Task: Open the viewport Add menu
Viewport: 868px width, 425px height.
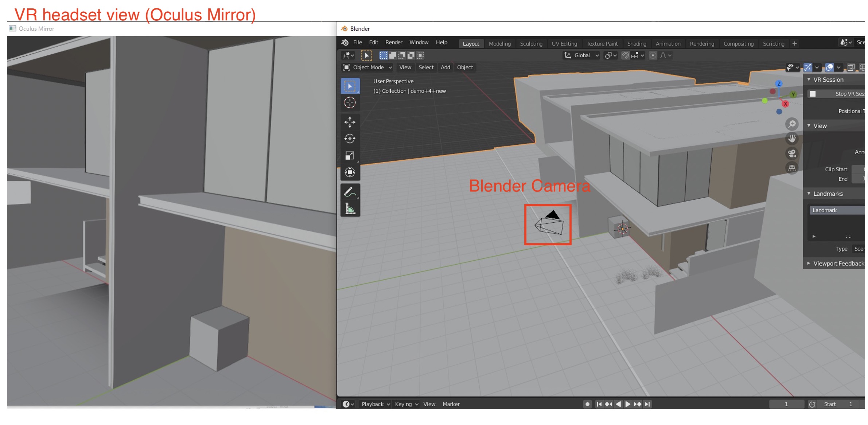Action: [x=445, y=67]
